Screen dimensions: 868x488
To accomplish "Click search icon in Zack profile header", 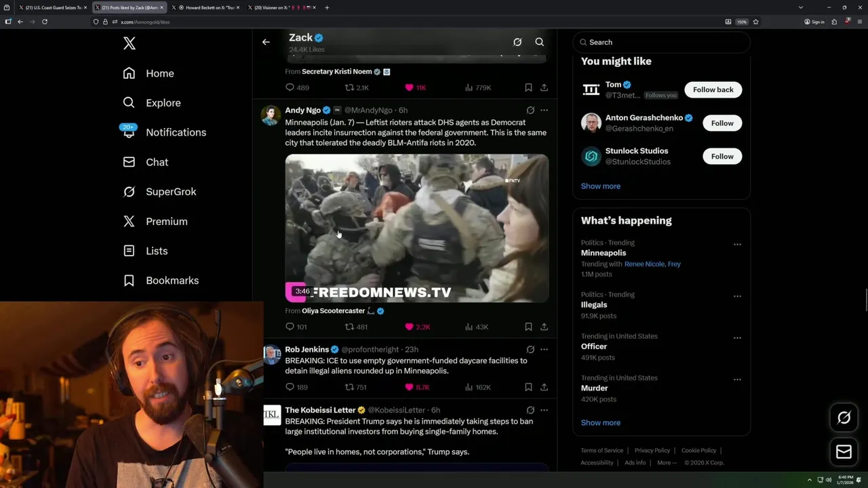I will click(x=540, y=42).
